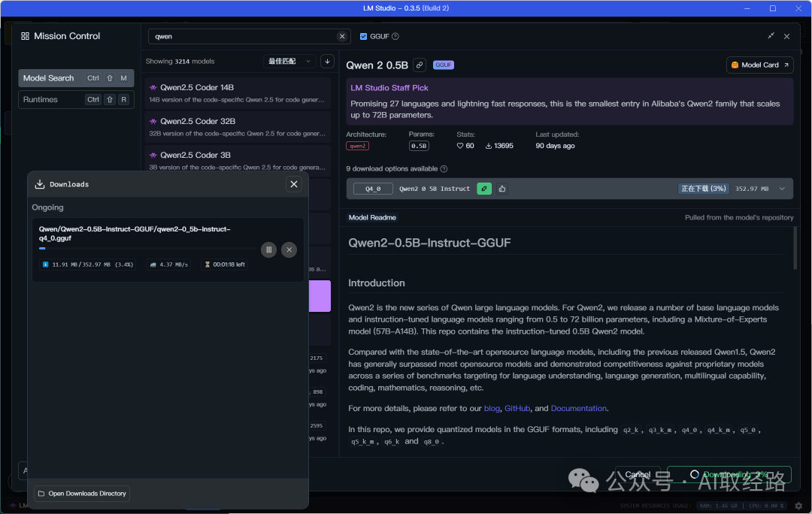Click the Downloads panel header icon
Viewport: 812px width, 514px height.
[40, 184]
